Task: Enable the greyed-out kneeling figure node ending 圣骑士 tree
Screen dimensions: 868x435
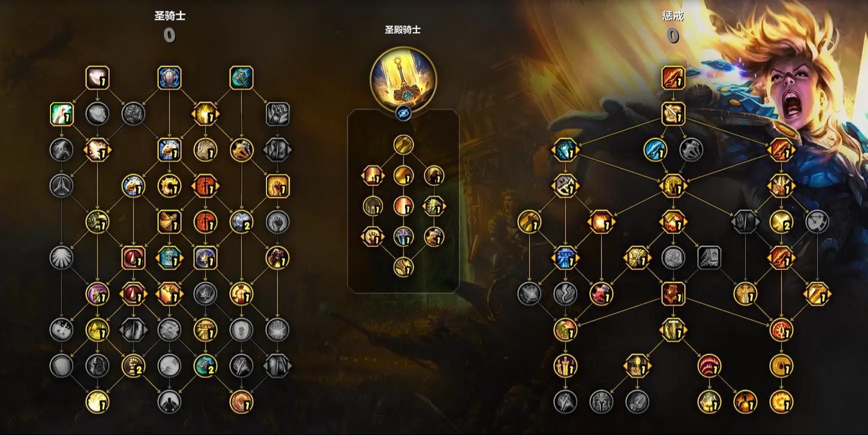Action: 170,402
